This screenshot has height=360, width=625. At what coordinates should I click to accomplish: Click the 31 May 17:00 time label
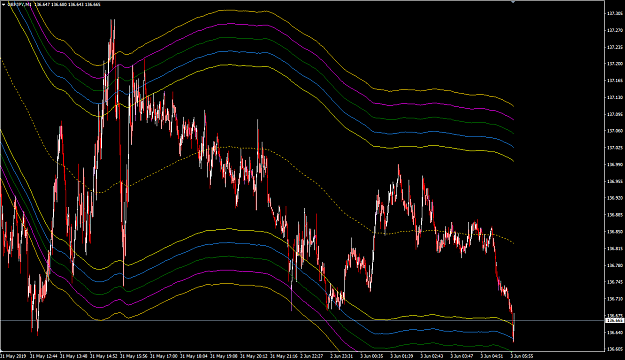coord(163,356)
